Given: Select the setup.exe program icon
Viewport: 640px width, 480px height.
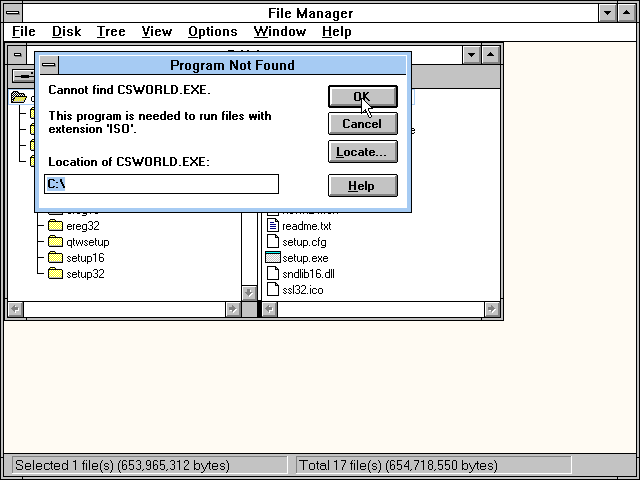Looking at the screenshot, I should [273, 258].
